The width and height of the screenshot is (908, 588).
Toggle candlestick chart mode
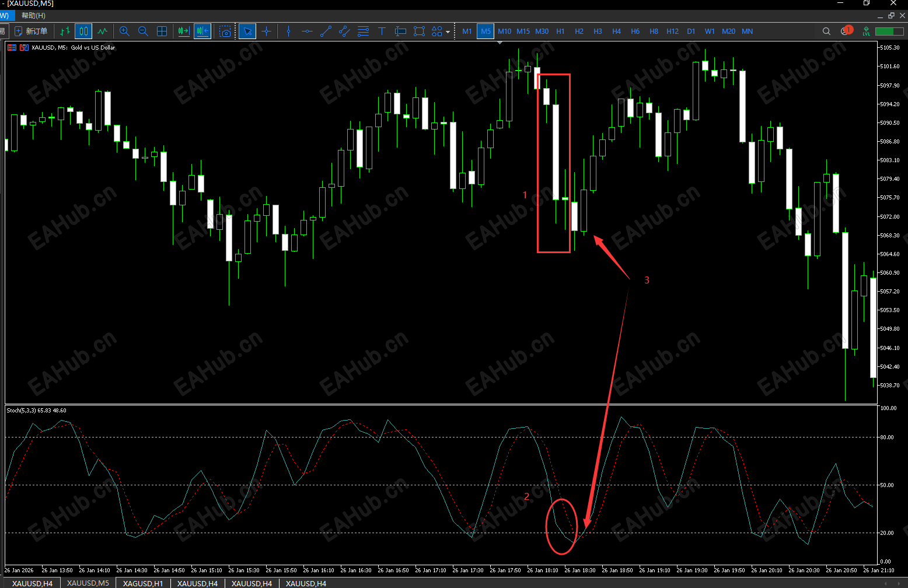[83, 31]
